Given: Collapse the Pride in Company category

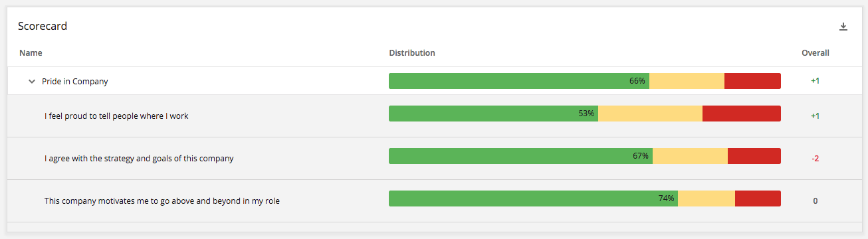Looking at the screenshot, I should 31,82.
